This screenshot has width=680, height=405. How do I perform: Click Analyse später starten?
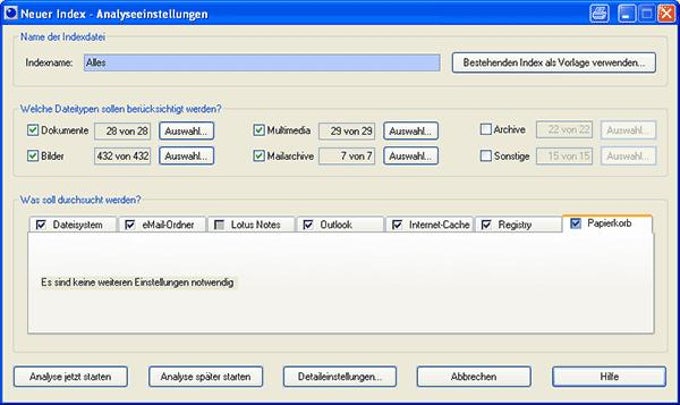click(x=206, y=376)
